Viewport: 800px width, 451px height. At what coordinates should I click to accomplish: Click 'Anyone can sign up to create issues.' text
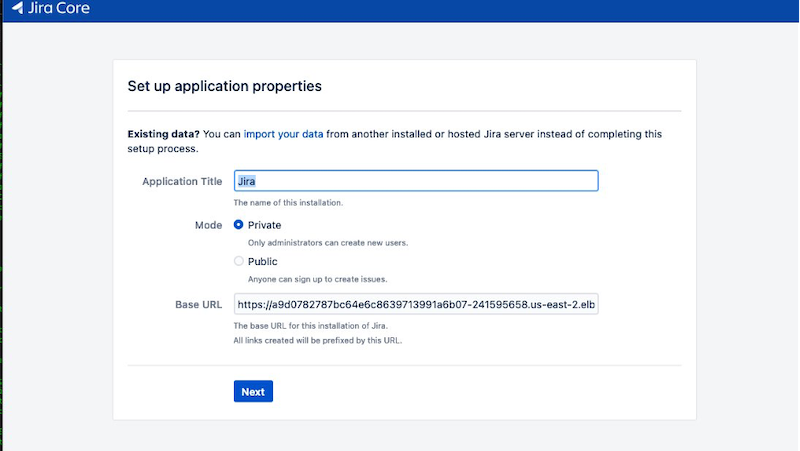pyautogui.click(x=317, y=279)
